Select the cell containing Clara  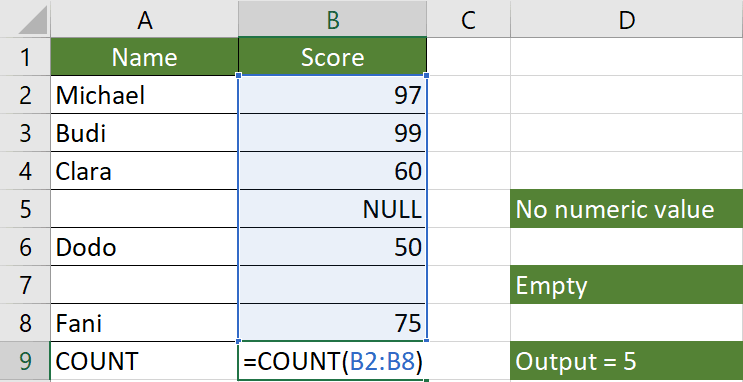pyautogui.click(x=145, y=171)
